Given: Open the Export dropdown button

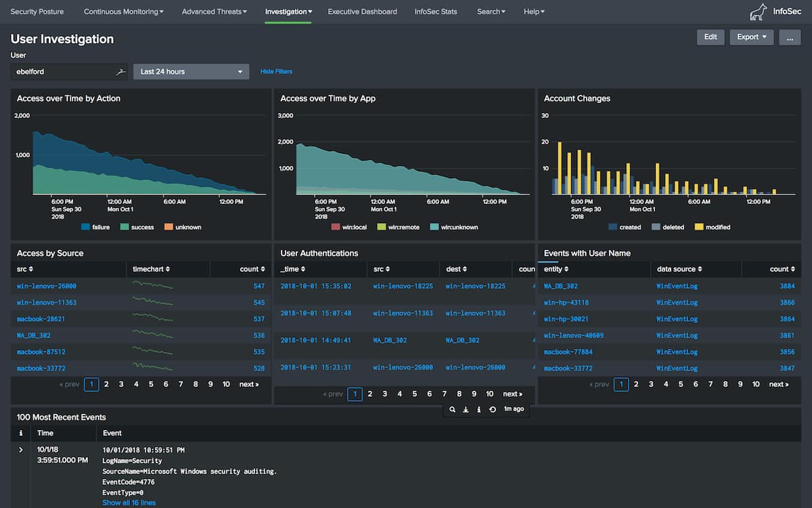Looking at the screenshot, I should click(751, 37).
